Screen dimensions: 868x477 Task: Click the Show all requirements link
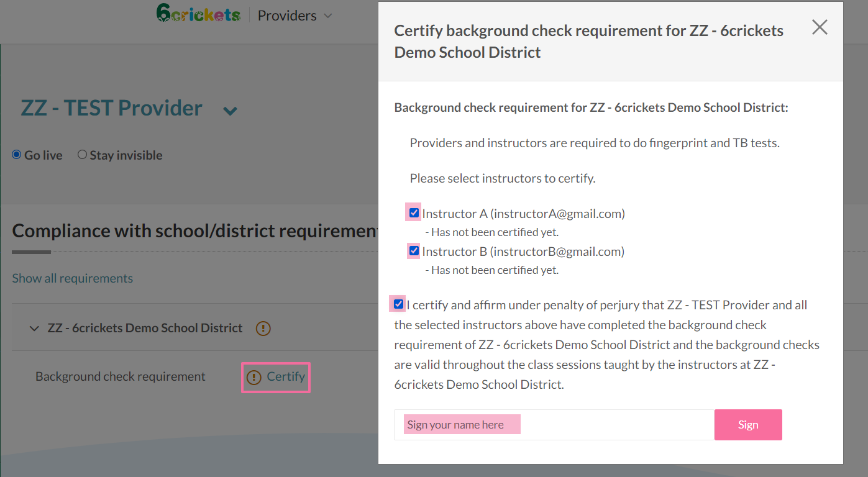coord(72,278)
